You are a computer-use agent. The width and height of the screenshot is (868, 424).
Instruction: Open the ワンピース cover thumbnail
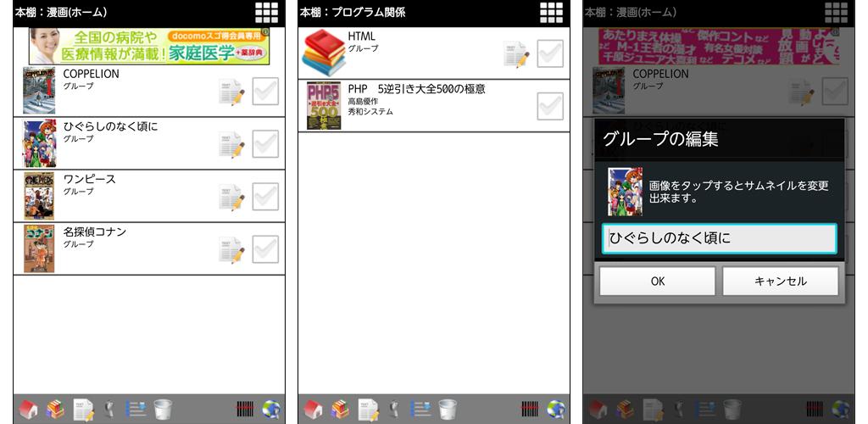39,196
